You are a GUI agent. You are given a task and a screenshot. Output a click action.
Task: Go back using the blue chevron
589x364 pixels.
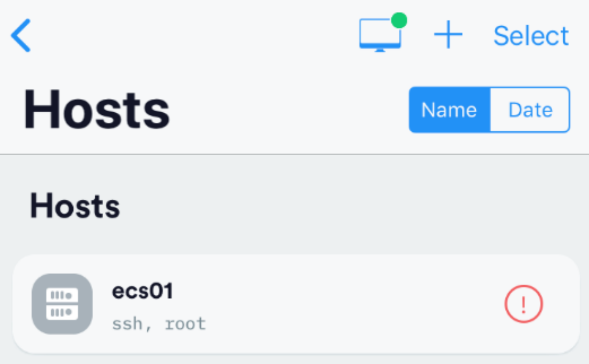pos(21,35)
